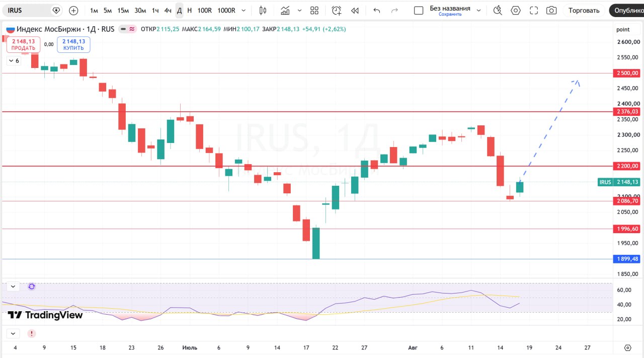
Task: Take a chart snapshot with the camera icon
Action: (x=551, y=10)
